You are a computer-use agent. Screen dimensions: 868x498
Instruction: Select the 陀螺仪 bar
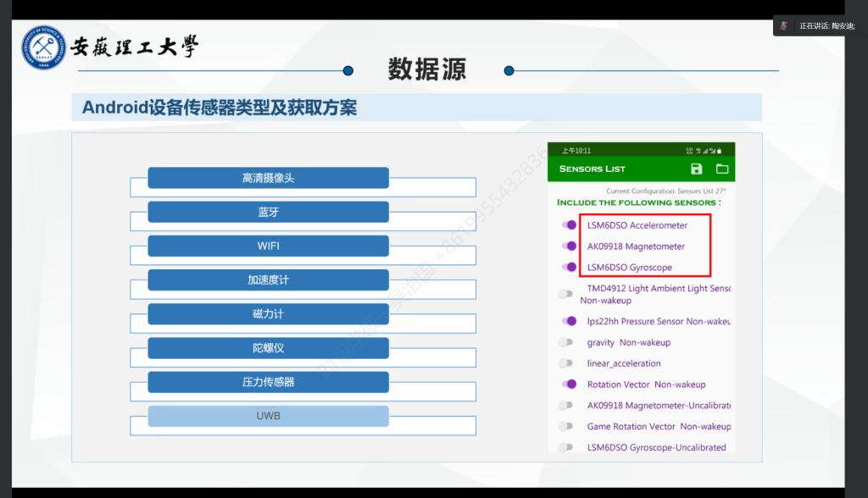[268, 348]
